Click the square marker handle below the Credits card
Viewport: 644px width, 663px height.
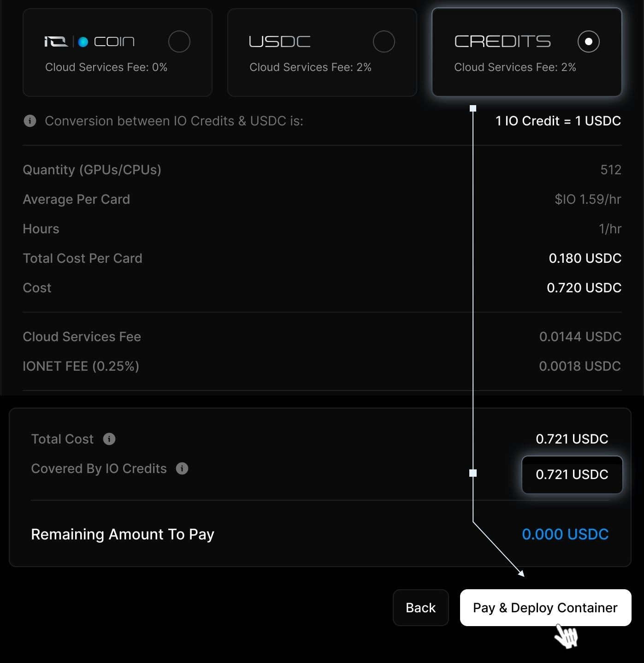pos(473,108)
